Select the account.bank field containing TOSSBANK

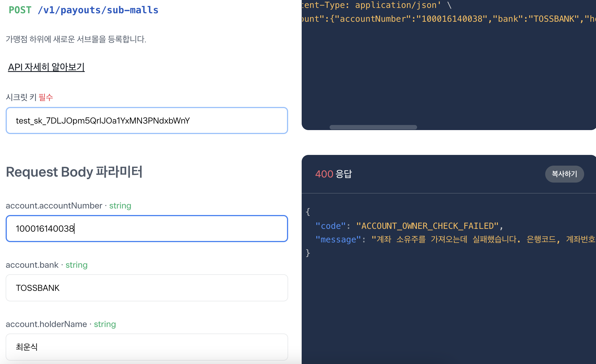(147, 288)
